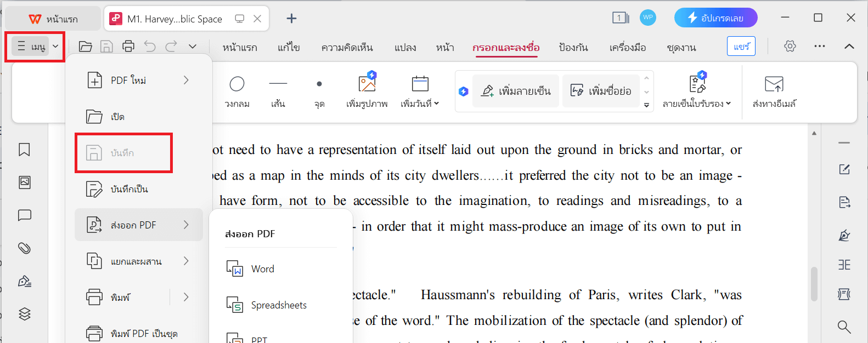Expand the quick access toolbar chevron
The width and height of the screenshot is (868, 343).
tap(193, 47)
